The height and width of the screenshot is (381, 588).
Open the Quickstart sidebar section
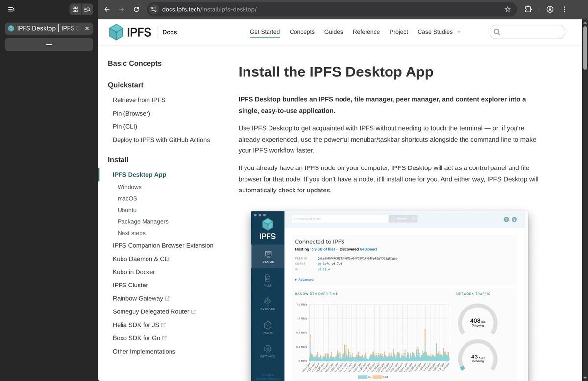125,85
